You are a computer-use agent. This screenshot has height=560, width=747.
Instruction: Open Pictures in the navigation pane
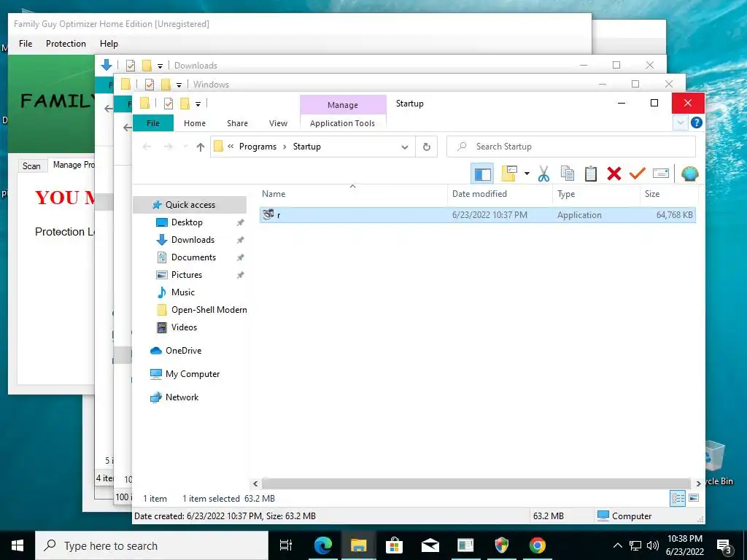186,275
